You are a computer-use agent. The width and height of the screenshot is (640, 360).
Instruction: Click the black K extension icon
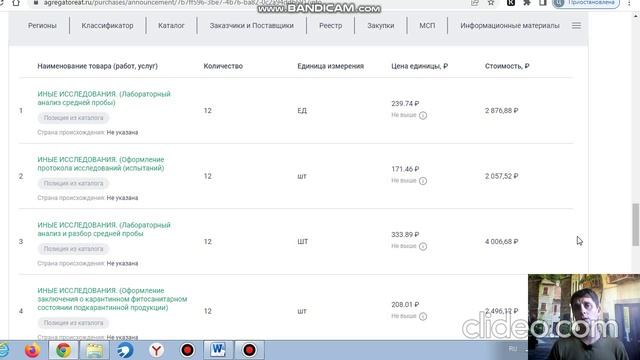(511, 3)
